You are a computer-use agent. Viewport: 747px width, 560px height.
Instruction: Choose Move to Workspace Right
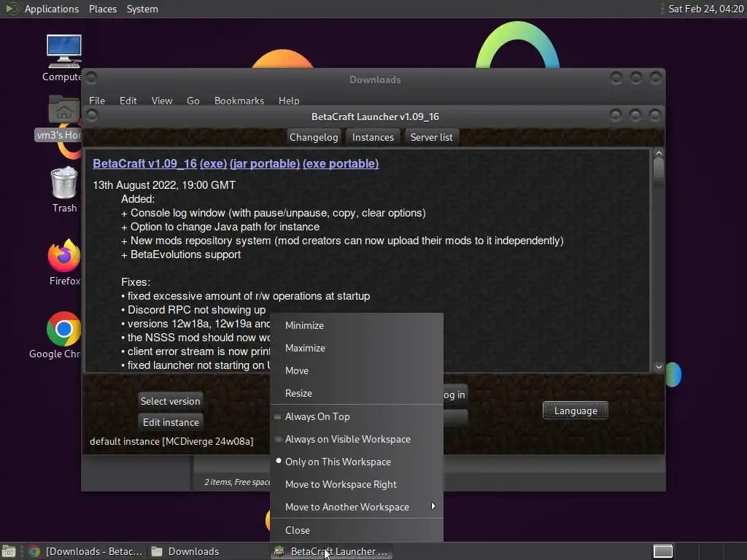point(357,484)
